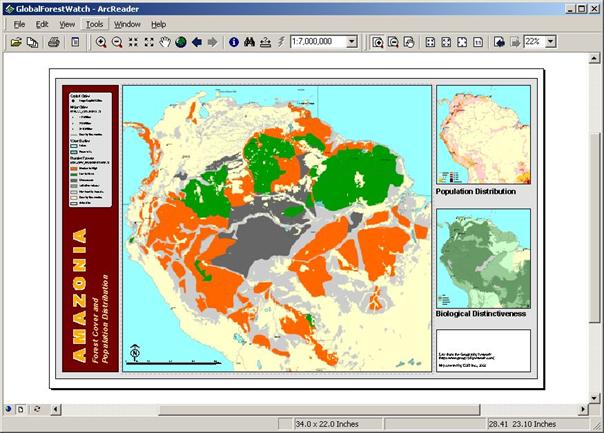The image size is (604, 433).
Task: Switch to data view button at bottom-left
Action: coord(9,408)
